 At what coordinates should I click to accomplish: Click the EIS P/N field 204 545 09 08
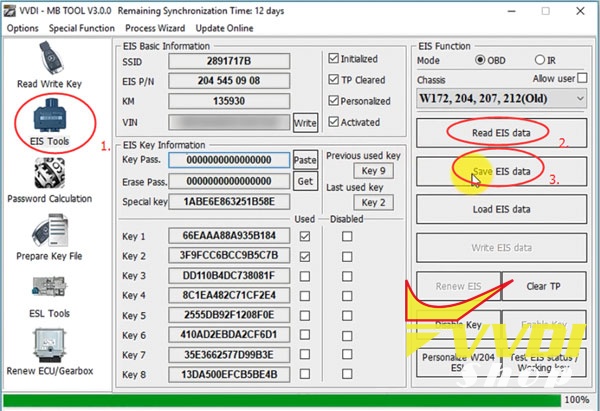[229, 81]
